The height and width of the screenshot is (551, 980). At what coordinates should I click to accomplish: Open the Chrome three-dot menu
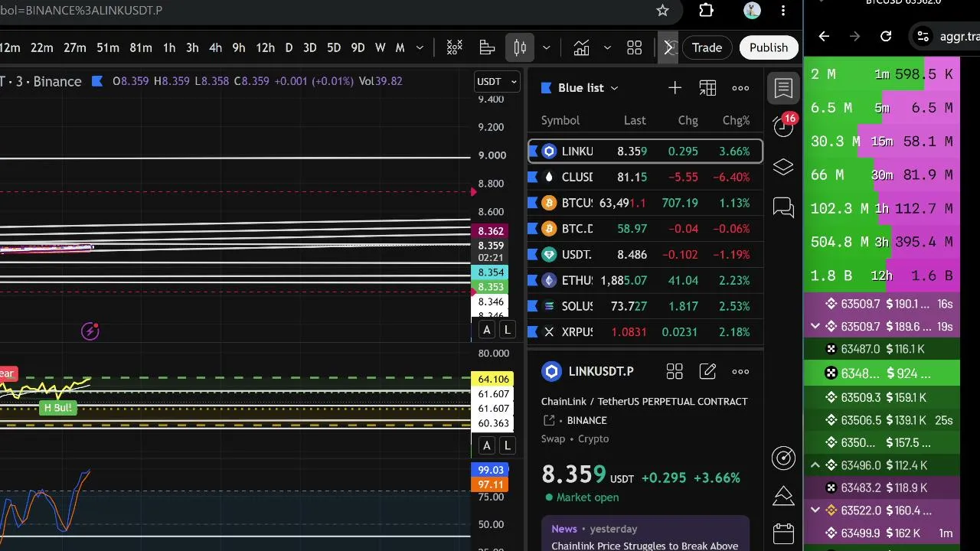pyautogui.click(x=783, y=11)
